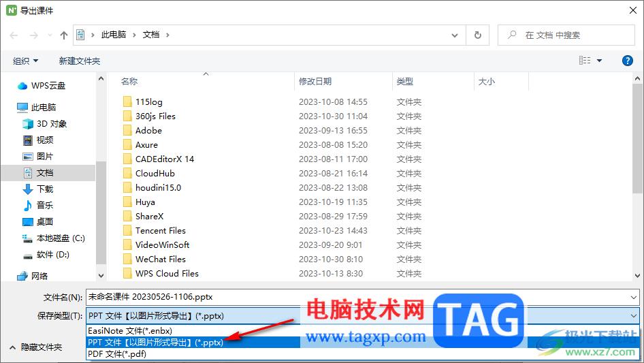The image size is (644, 363).
Task: Sort by the 修改日期 column header
Action: coord(315,82)
